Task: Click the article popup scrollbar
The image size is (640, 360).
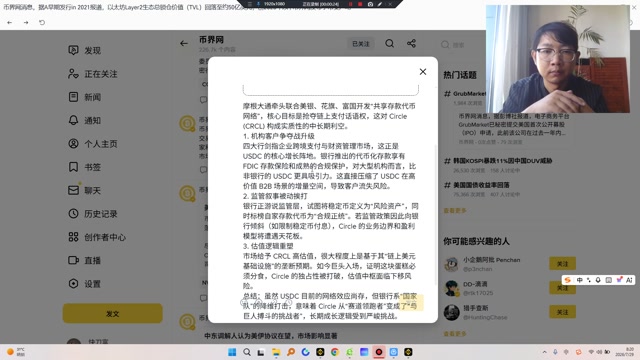Action: pyautogui.click(x=435, y=214)
